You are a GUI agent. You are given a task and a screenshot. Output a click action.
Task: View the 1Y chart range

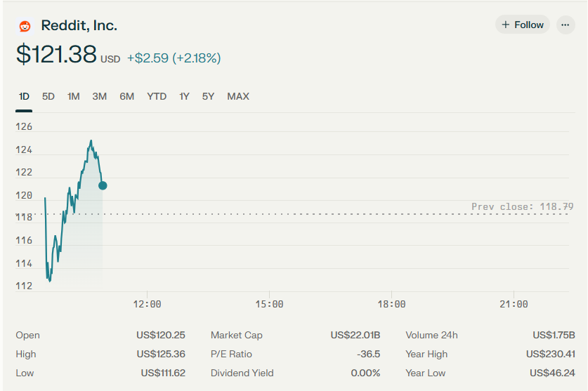click(184, 97)
